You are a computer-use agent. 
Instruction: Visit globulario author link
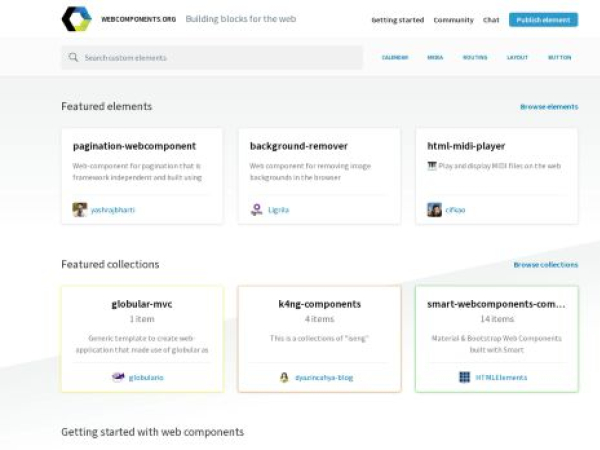[x=146, y=378]
